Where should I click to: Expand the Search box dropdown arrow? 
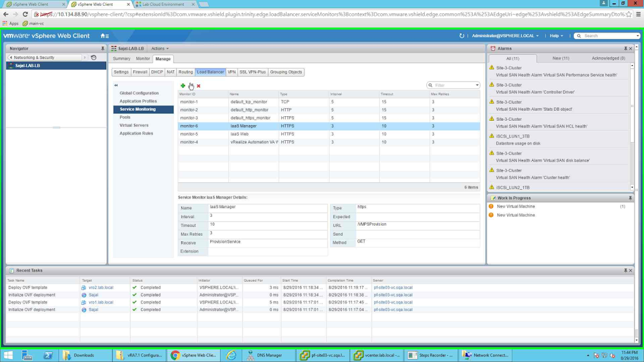[x=638, y=36]
